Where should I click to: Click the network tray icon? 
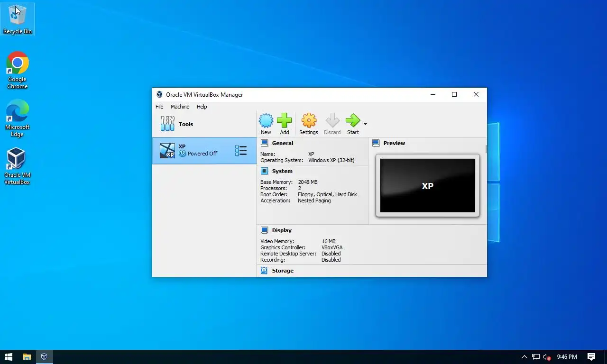click(x=536, y=357)
